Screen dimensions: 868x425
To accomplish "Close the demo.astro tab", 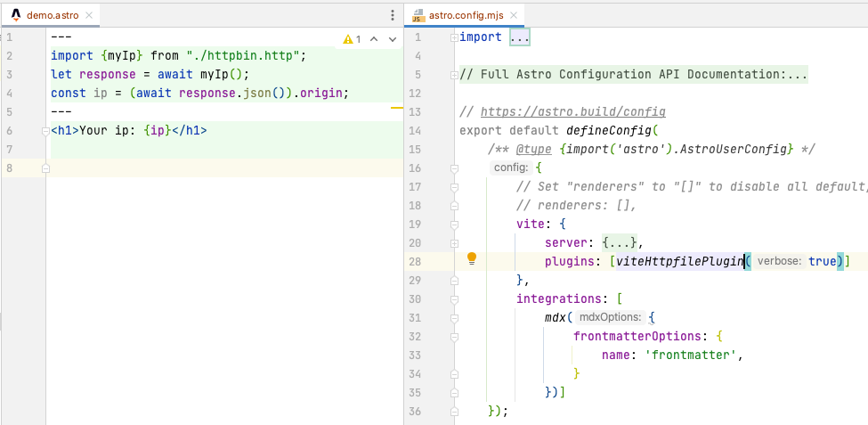I will point(88,15).
